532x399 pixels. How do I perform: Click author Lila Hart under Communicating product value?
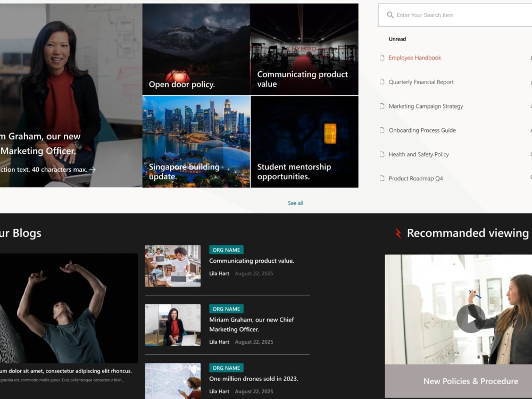pos(219,273)
